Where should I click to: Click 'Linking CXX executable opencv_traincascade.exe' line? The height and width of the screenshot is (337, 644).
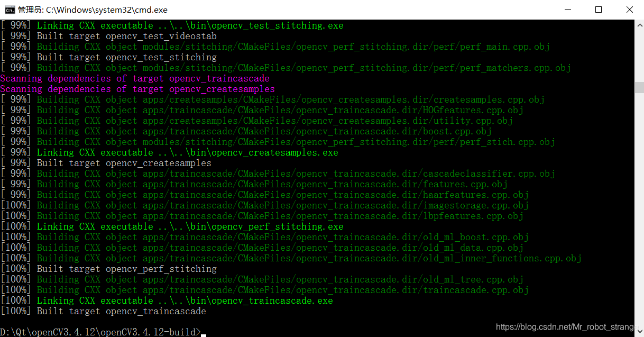(x=167, y=300)
